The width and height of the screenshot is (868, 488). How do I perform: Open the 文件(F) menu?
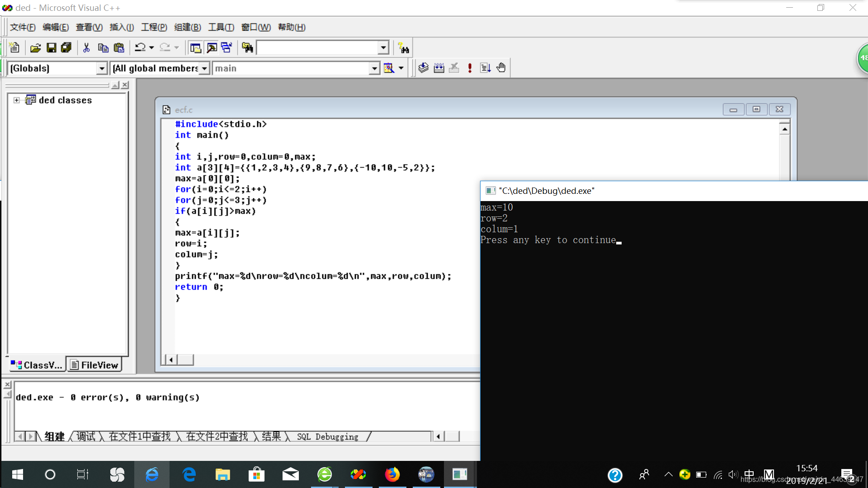23,27
